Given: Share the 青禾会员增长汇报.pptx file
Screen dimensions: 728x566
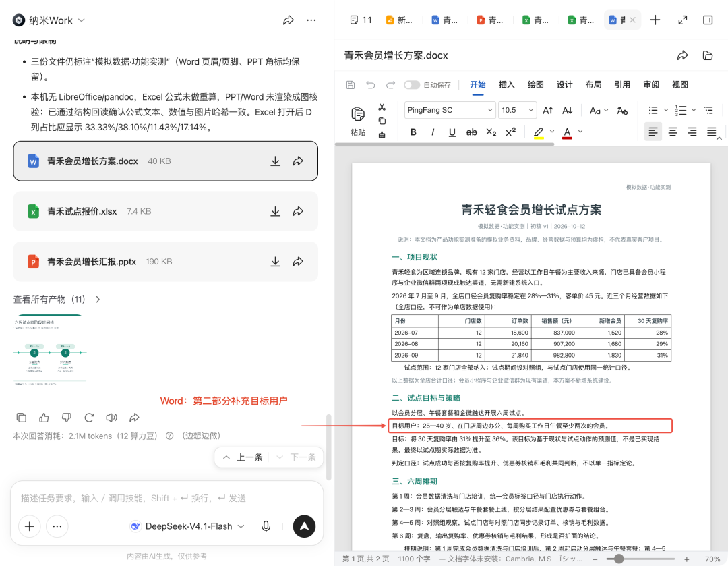Looking at the screenshot, I should pos(298,262).
